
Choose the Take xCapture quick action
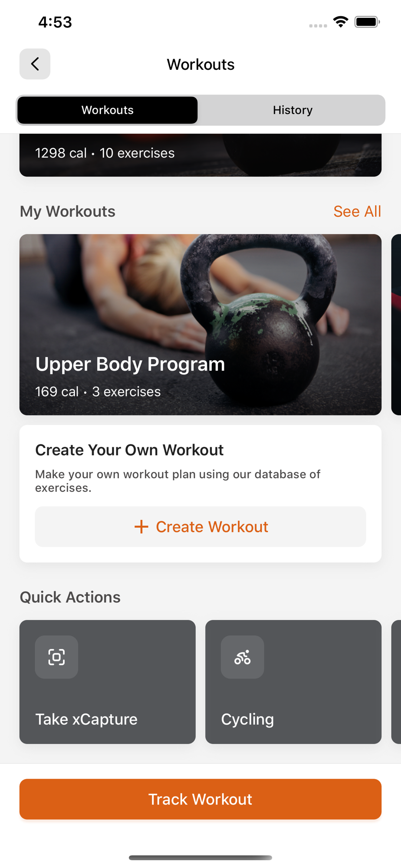pos(108,682)
